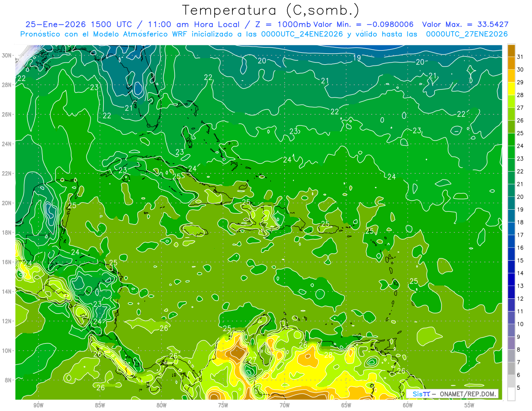Click the '22N' latitude axis label
This screenshot has width=532, height=411.
click(x=7, y=173)
